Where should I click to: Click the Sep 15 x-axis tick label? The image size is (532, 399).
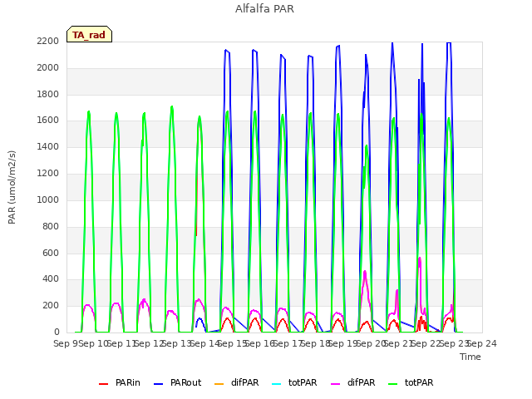click(x=233, y=343)
